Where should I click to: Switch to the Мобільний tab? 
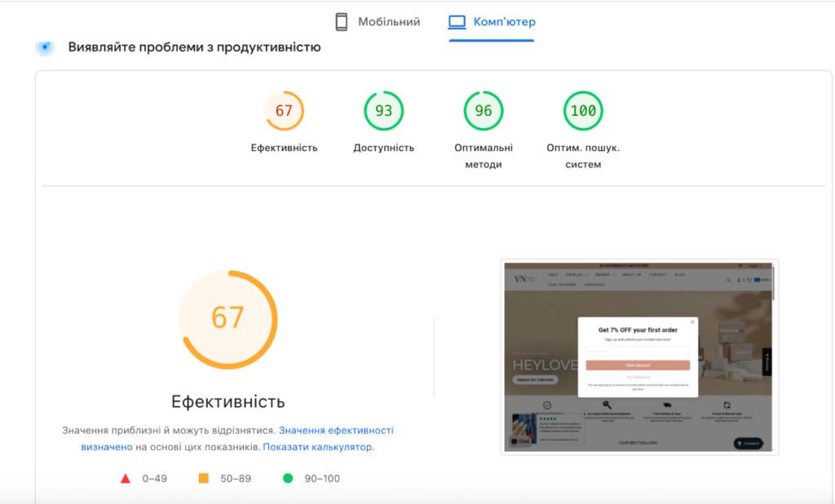tap(389, 22)
